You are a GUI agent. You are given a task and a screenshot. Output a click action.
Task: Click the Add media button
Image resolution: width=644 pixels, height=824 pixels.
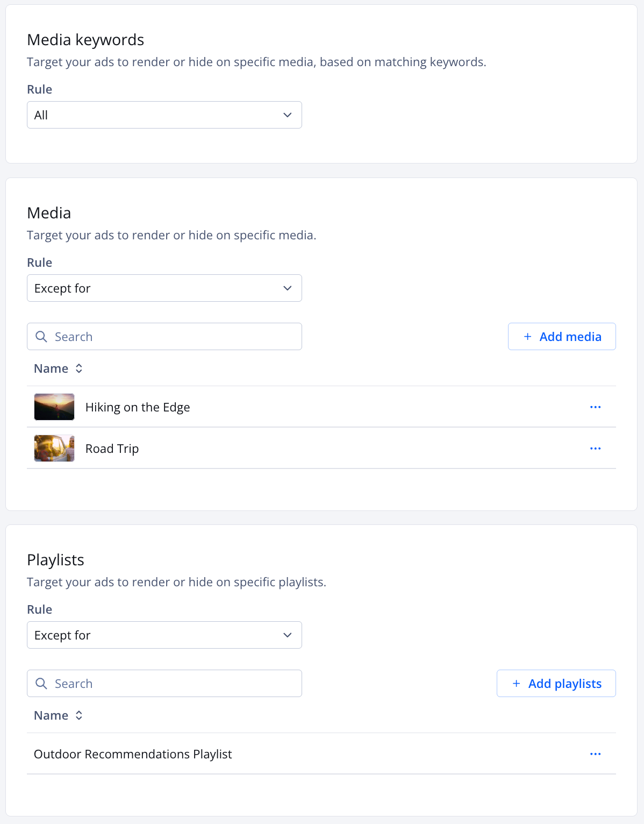(562, 336)
